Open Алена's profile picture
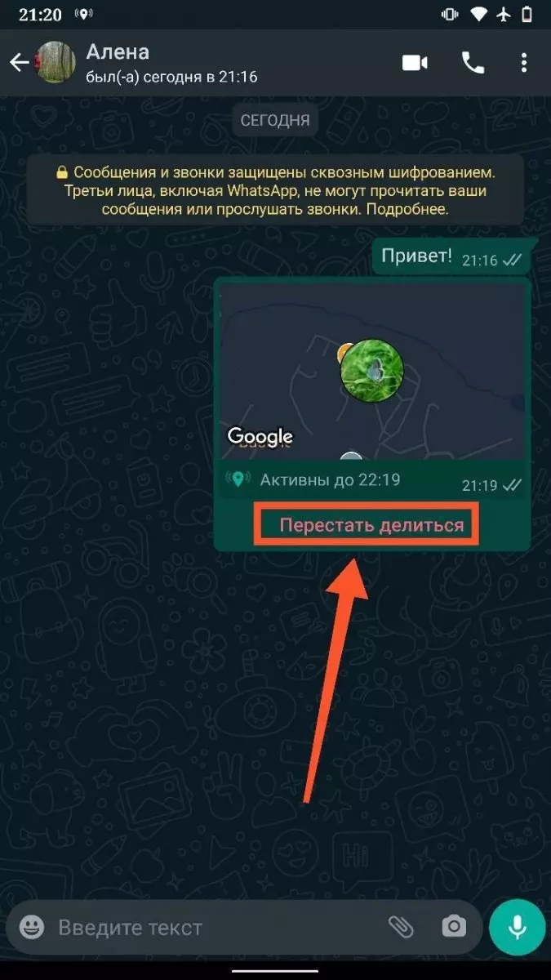 tap(56, 63)
